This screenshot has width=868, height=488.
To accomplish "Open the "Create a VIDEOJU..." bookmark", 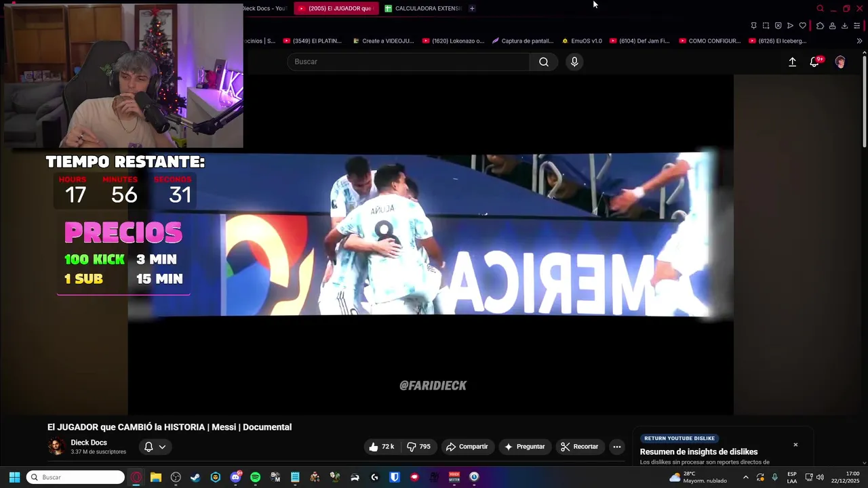I will (382, 41).
